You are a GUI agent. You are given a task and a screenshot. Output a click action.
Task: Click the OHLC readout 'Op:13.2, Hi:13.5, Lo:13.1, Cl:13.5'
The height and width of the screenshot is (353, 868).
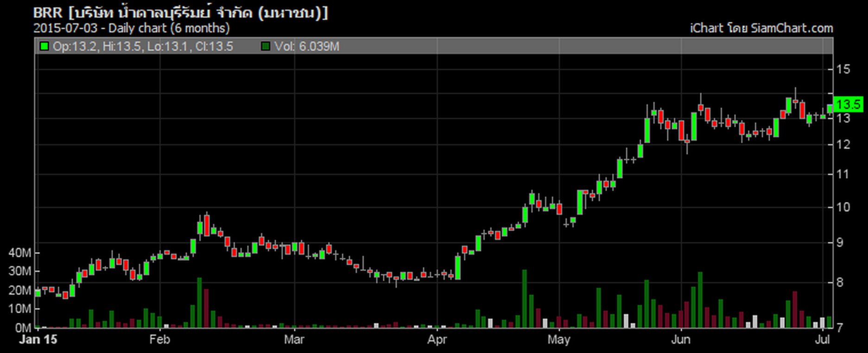pyautogui.click(x=143, y=46)
